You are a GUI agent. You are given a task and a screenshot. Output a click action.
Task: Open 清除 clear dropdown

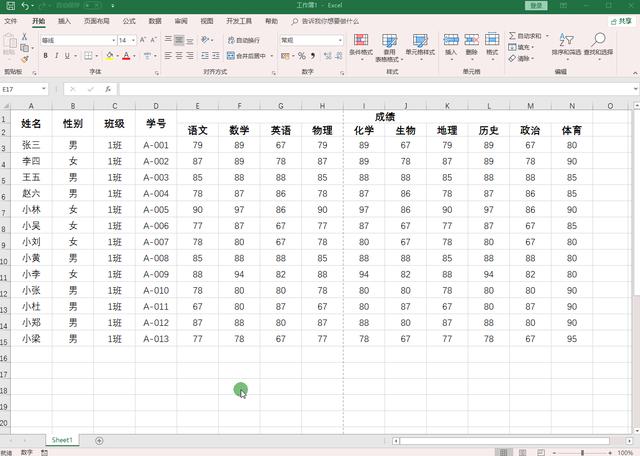click(x=522, y=58)
